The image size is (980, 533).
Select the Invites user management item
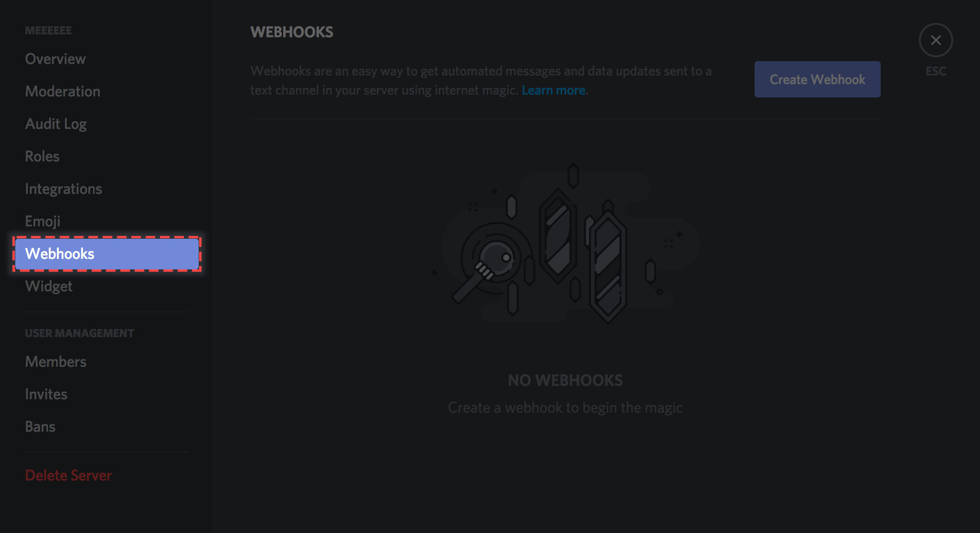[x=46, y=394]
